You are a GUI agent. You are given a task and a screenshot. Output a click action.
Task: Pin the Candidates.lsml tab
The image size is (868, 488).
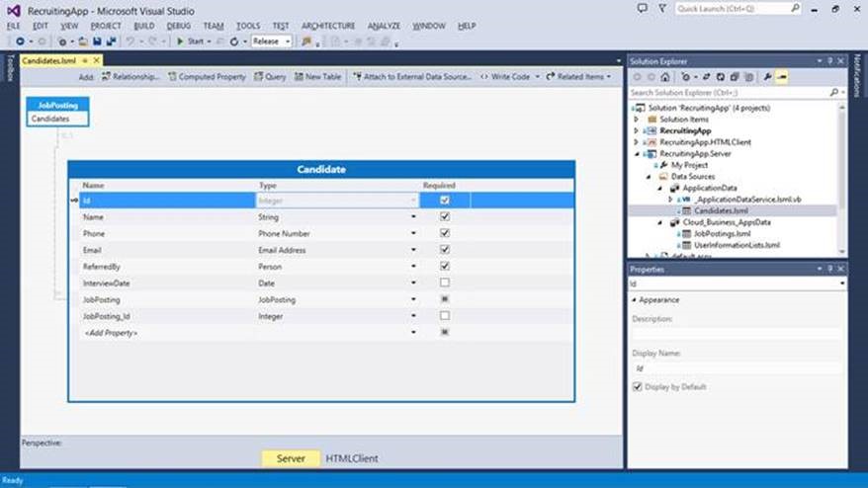pyautogui.click(x=85, y=60)
